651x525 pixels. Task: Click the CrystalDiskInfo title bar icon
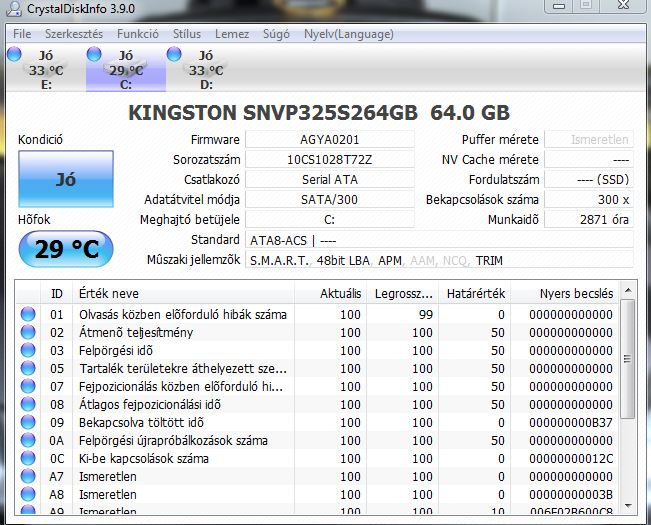[x=14, y=8]
